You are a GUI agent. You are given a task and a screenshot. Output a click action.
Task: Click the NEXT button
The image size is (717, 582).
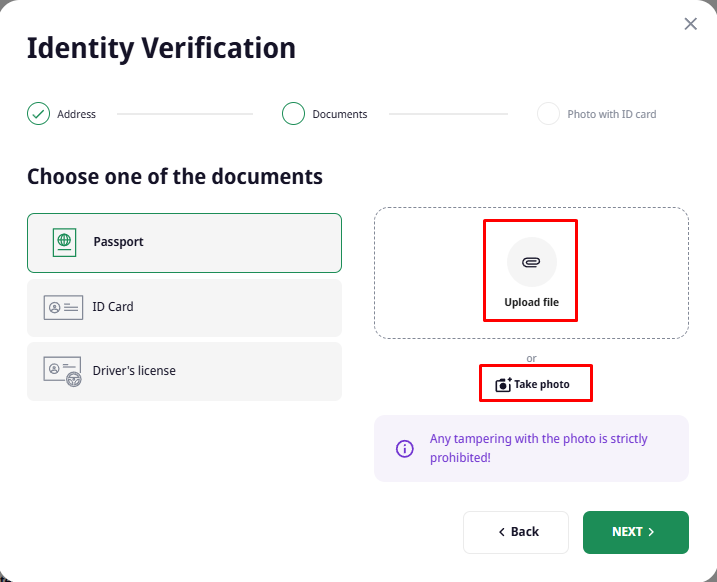click(636, 532)
